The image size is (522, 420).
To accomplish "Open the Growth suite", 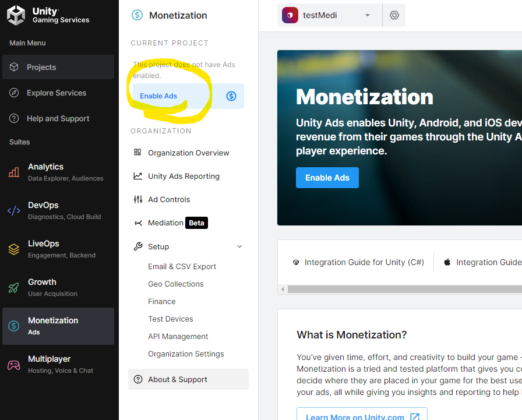I will click(58, 288).
